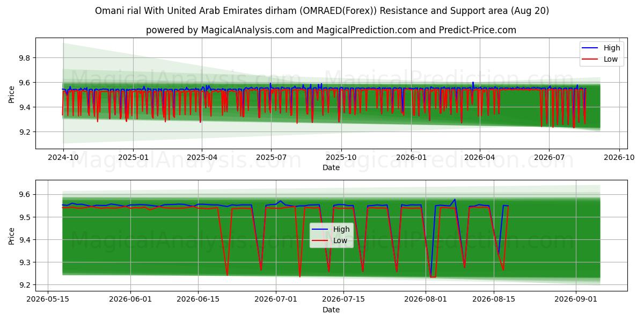Click the 'Date' axis label under top chart
This screenshot has width=644, height=322.
[x=331, y=168]
